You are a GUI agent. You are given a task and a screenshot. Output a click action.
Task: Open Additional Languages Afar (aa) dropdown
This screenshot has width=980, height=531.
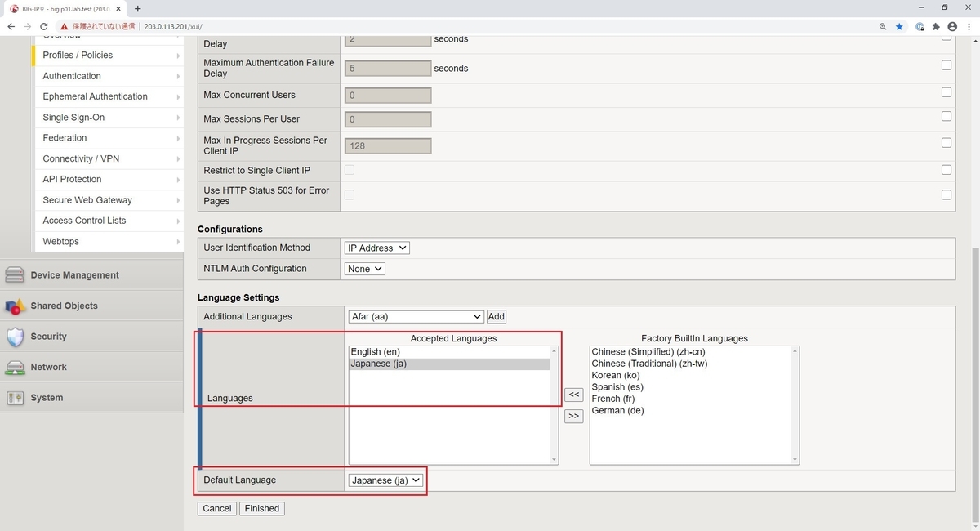pyautogui.click(x=415, y=316)
